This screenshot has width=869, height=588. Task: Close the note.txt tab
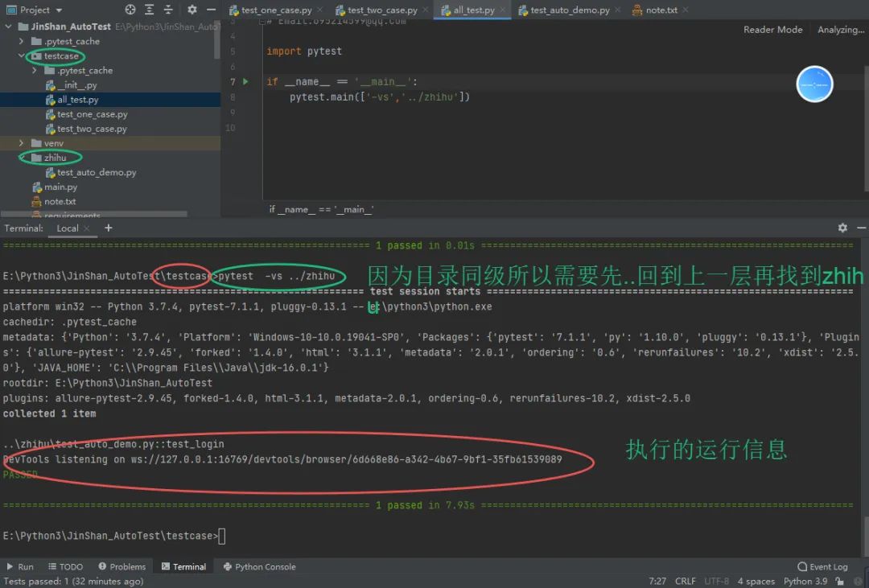[686, 10]
